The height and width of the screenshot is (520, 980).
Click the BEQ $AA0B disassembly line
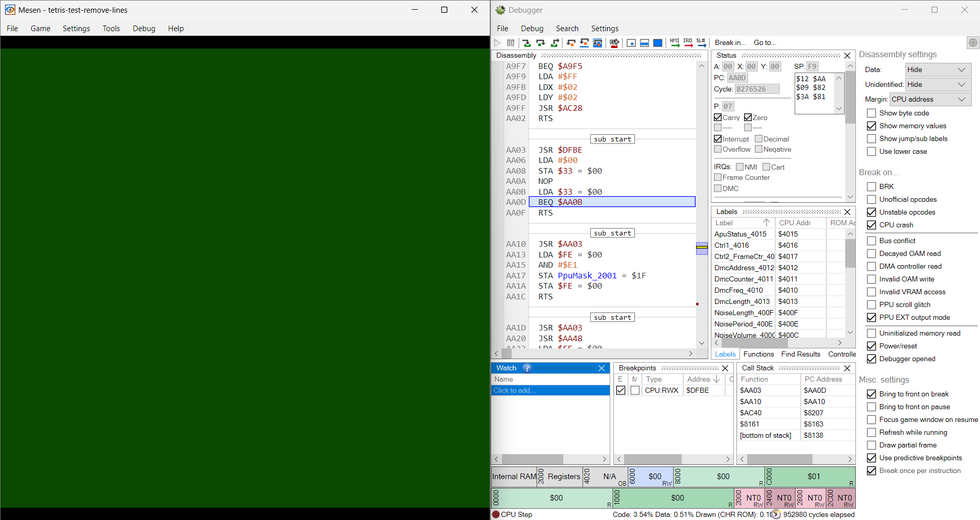point(612,202)
